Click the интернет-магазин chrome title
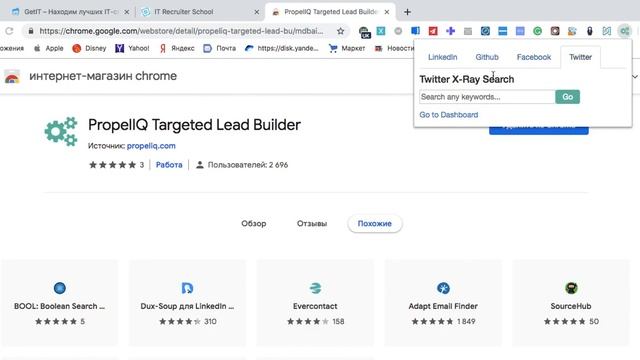640x360 pixels. click(x=103, y=76)
